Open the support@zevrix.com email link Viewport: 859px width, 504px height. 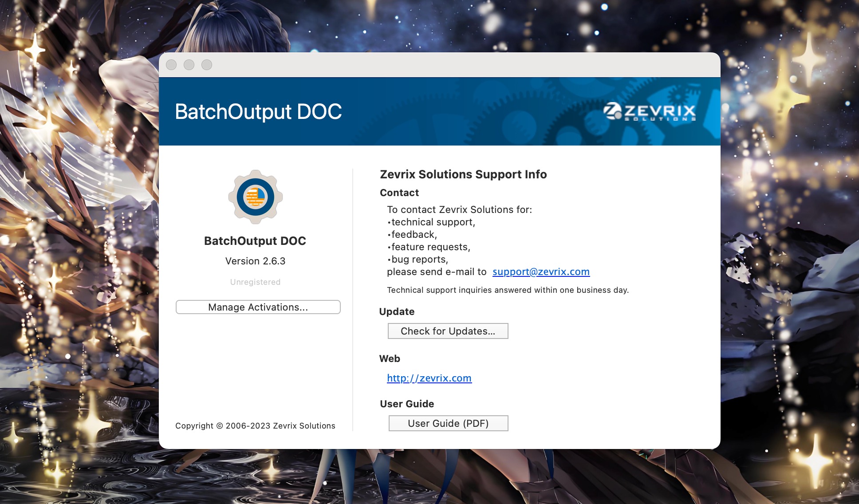click(x=541, y=272)
